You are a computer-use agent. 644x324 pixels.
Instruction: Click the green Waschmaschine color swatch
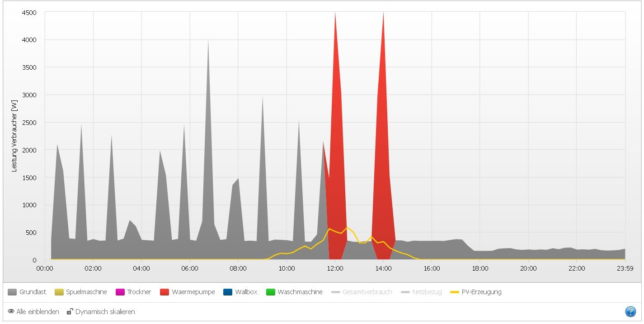click(270, 292)
